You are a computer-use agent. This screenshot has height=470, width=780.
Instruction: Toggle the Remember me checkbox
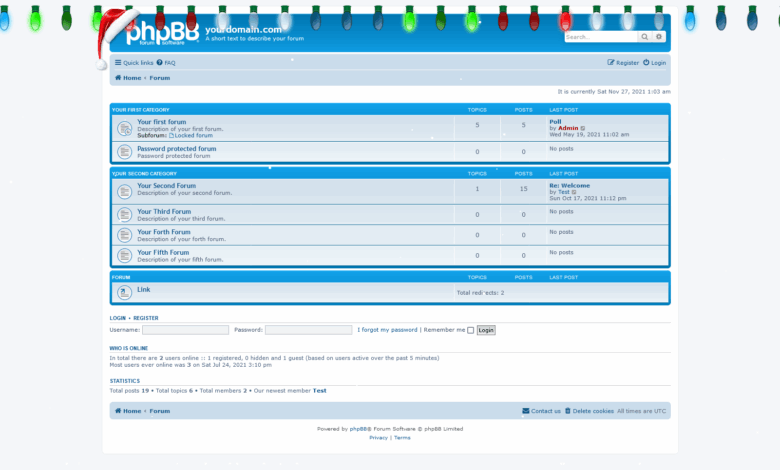pyautogui.click(x=471, y=330)
